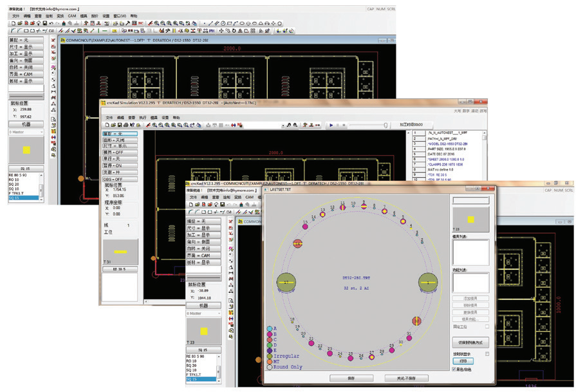Select the Fillet corner tool in back toolbar
576x392 pixels.
[x=14, y=31]
